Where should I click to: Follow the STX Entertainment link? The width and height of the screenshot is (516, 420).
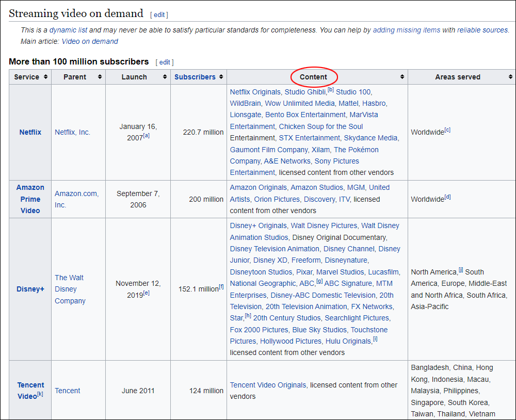click(309, 138)
